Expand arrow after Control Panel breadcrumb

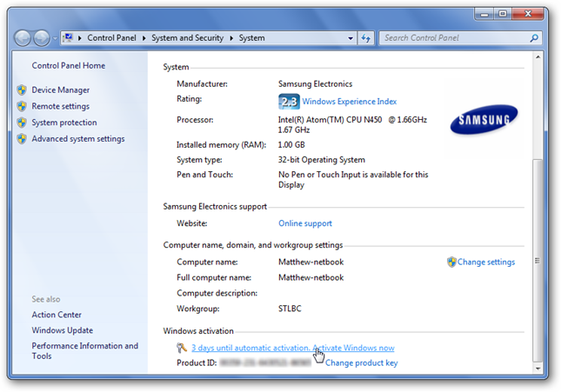tap(144, 38)
